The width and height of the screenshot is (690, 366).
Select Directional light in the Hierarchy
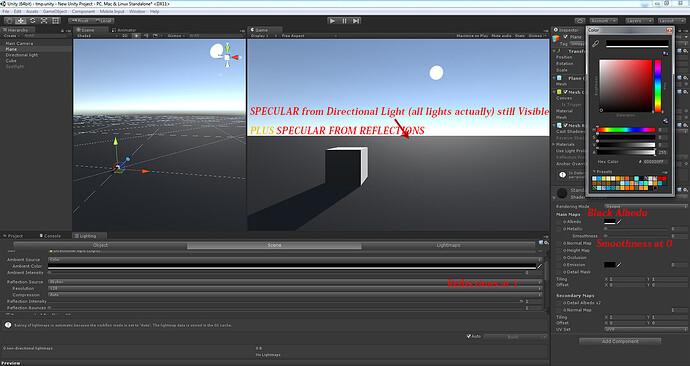click(x=22, y=55)
